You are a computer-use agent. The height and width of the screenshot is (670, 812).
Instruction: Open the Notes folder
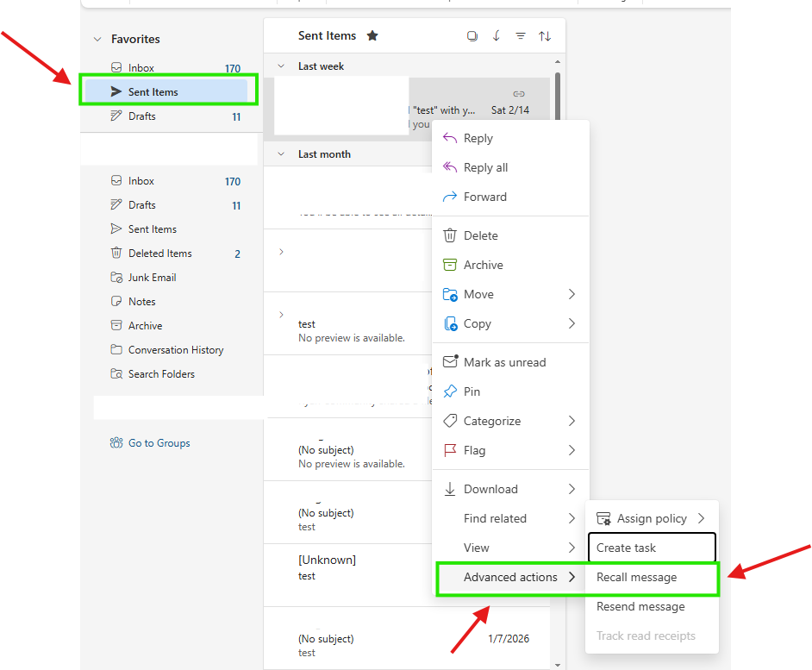[x=168, y=302]
